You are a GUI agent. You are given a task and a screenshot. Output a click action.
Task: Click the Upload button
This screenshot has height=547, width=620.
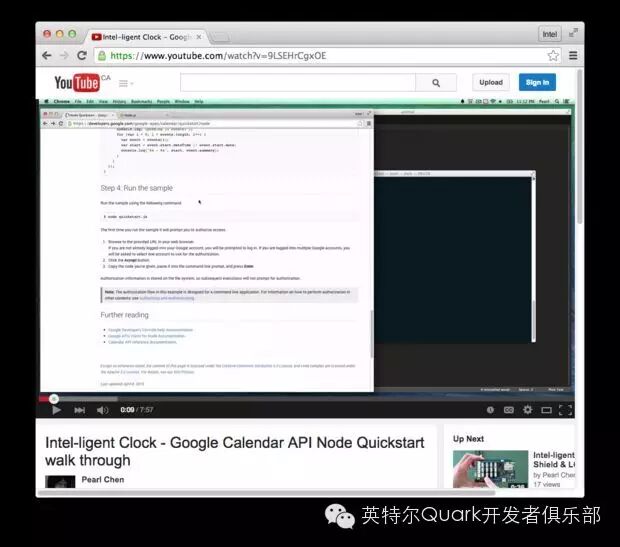point(491,82)
